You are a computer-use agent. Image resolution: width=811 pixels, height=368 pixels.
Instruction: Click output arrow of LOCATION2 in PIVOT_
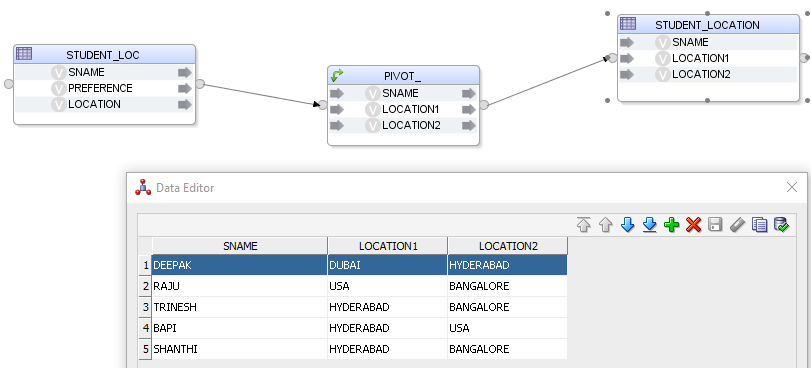coord(469,125)
